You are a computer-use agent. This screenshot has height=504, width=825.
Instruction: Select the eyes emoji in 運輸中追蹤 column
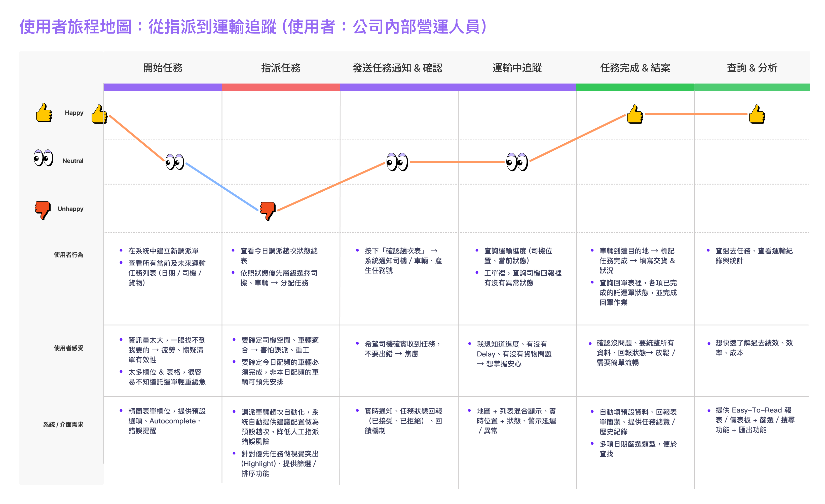click(517, 162)
